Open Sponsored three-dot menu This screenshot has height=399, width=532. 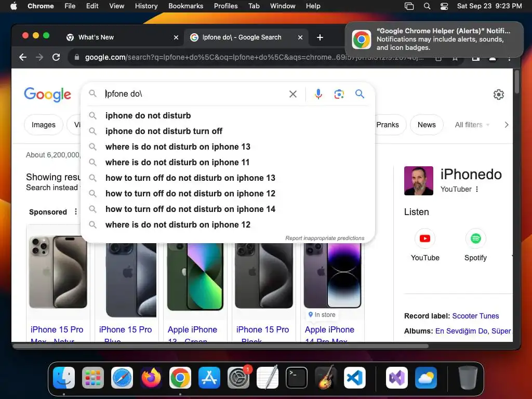[x=76, y=212]
